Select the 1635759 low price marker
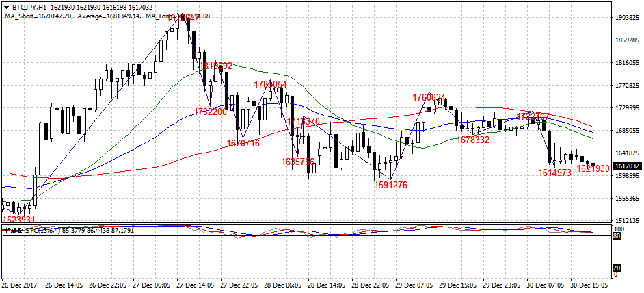The width and height of the screenshot is (644, 293). point(298,162)
